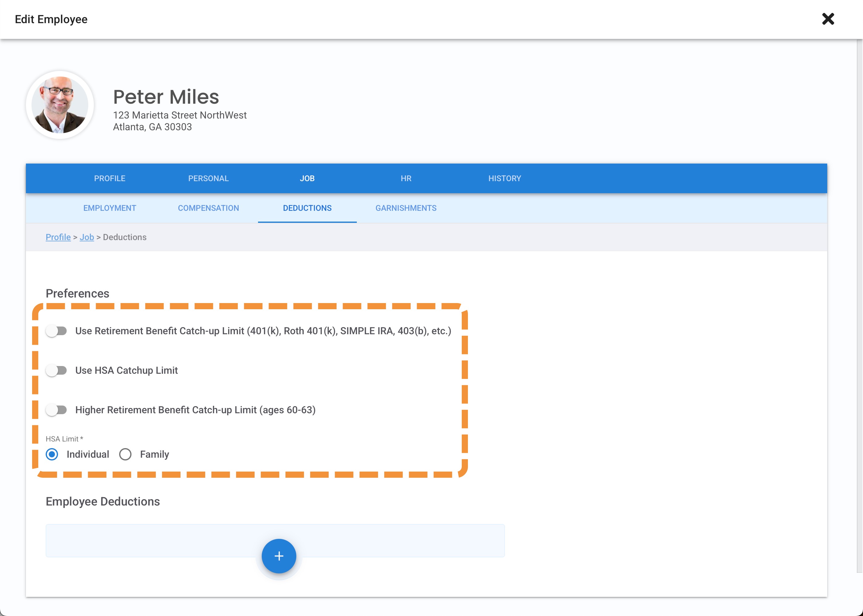
Task: Select the DEDUCTIONS sub-tab
Action: [x=307, y=208]
